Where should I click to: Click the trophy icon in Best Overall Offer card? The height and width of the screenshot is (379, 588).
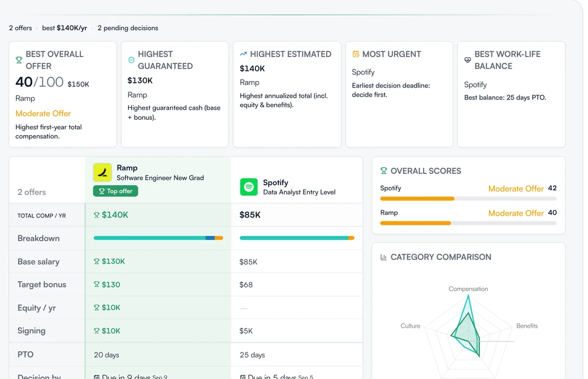point(19,60)
